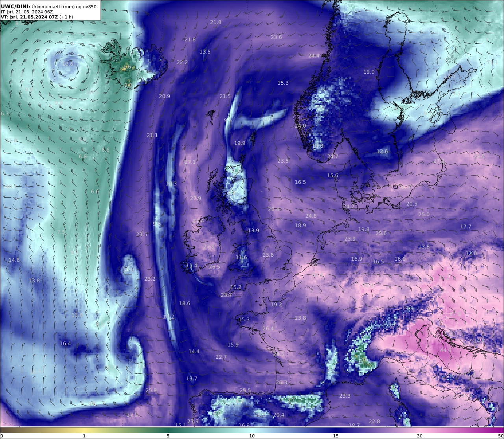This screenshot has height=439, width=504.
Task: Click the 23.7 value label
Action: click(x=226, y=295)
